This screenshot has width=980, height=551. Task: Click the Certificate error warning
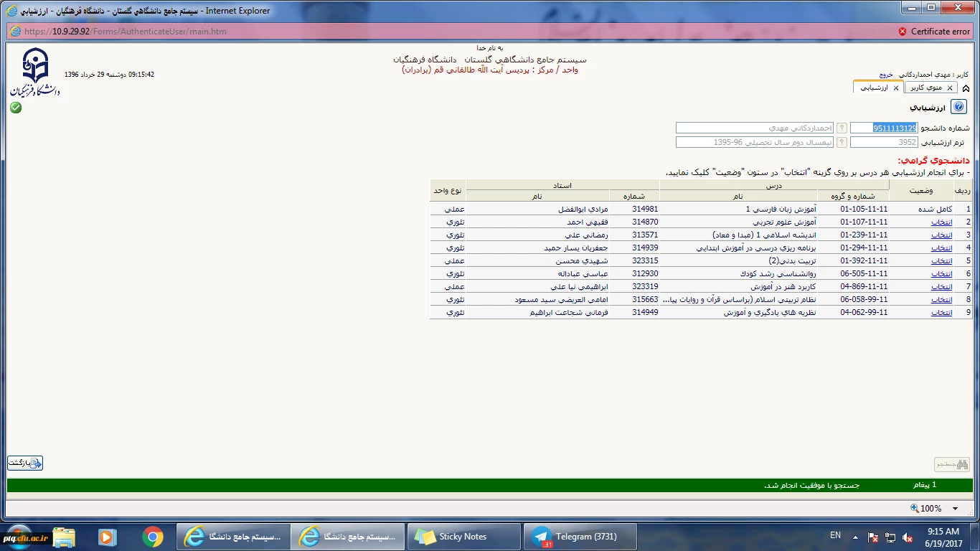[933, 32]
